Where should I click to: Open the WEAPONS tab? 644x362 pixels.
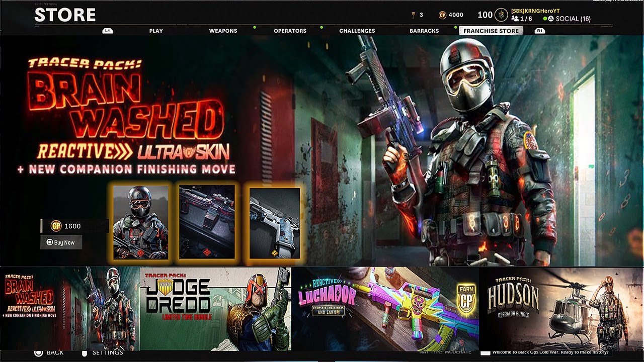tap(223, 31)
